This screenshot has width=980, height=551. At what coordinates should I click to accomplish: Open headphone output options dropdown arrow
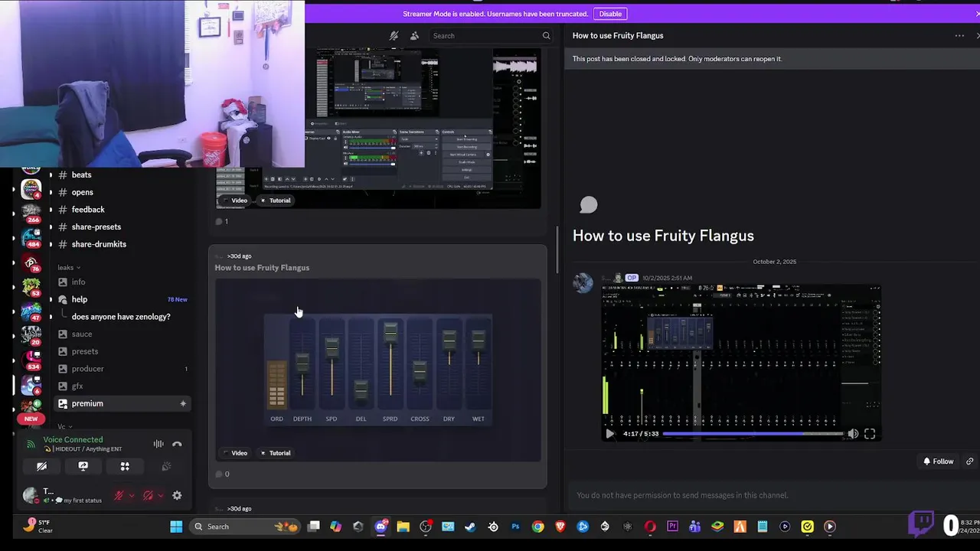161,496
